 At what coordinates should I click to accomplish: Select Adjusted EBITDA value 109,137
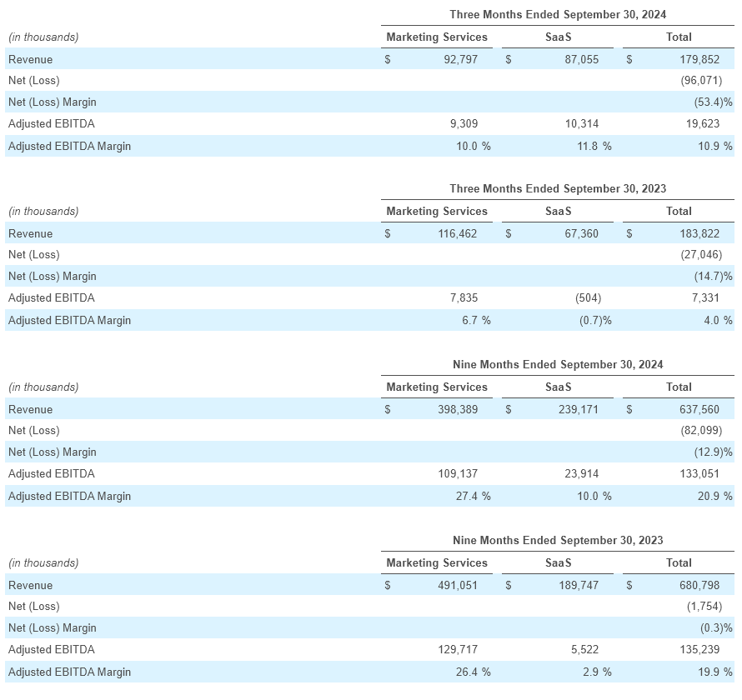458,474
